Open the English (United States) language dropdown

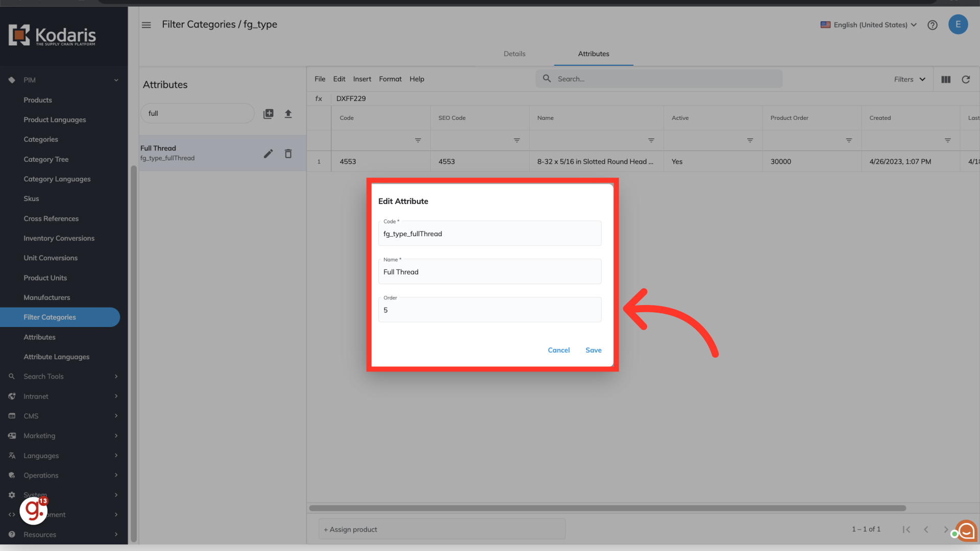coord(869,25)
